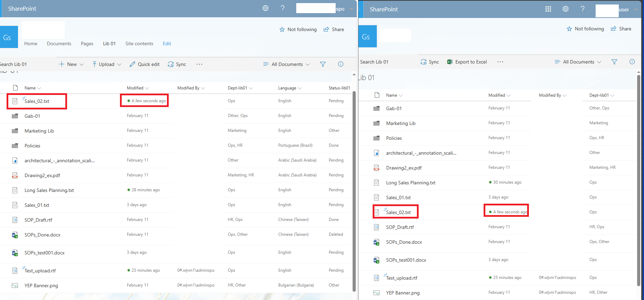
Task: Click Edit navigation link
Action: point(167,43)
